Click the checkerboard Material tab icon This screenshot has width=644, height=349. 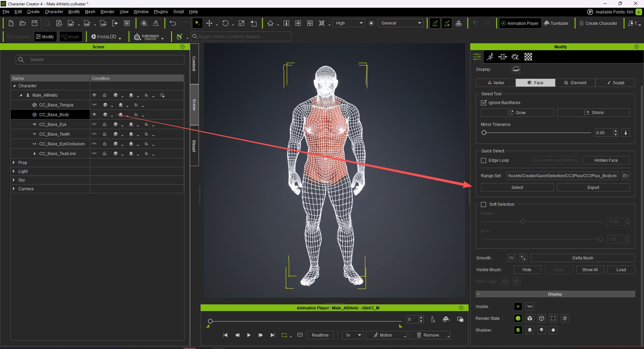point(528,57)
